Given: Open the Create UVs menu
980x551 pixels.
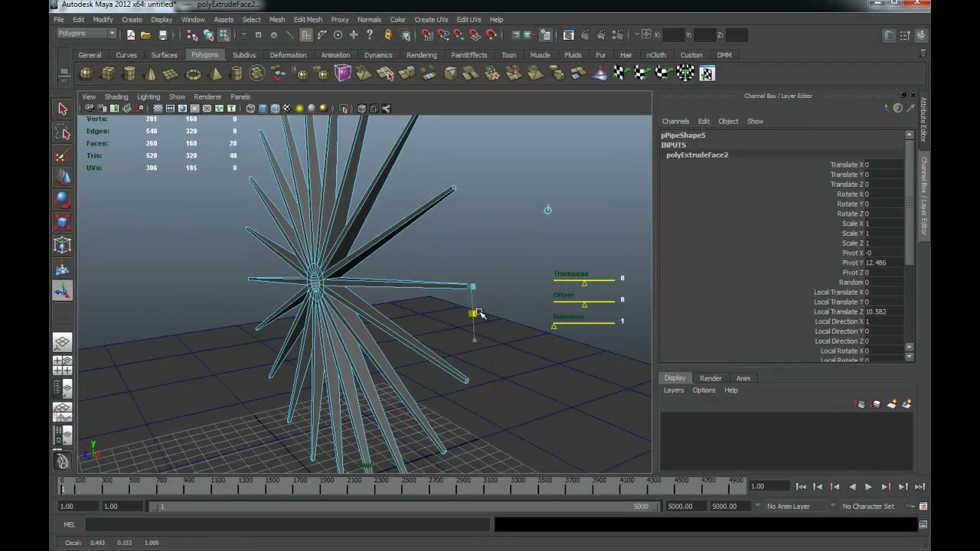Looking at the screenshot, I should pyautogui.click(x=431, y=19).
